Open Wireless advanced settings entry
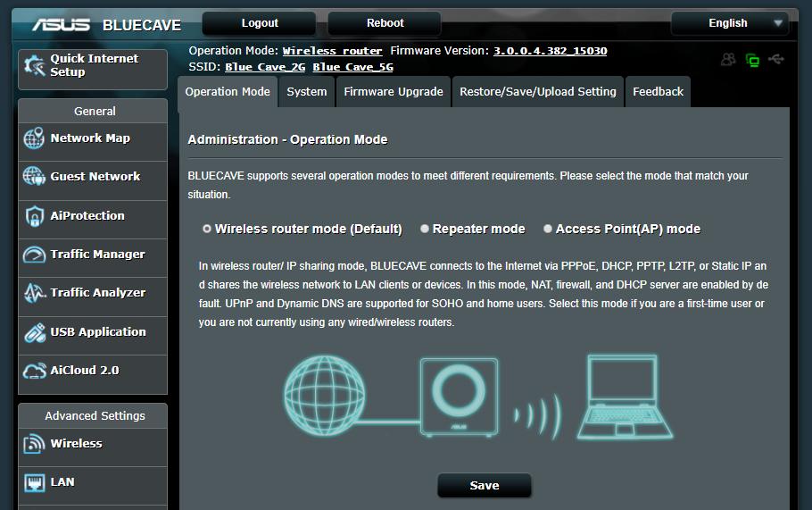Screen dimensions: 812x510 (93, 447)
